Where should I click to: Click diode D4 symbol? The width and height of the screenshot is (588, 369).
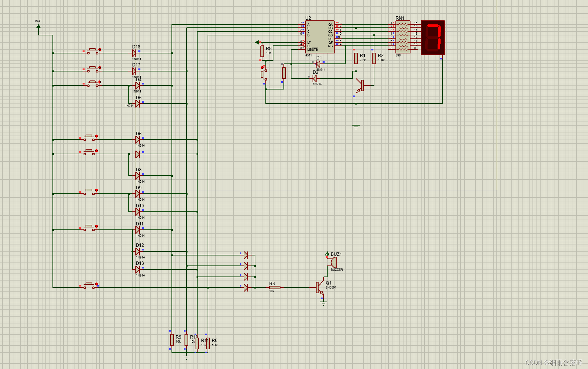(x=138, y=85)
